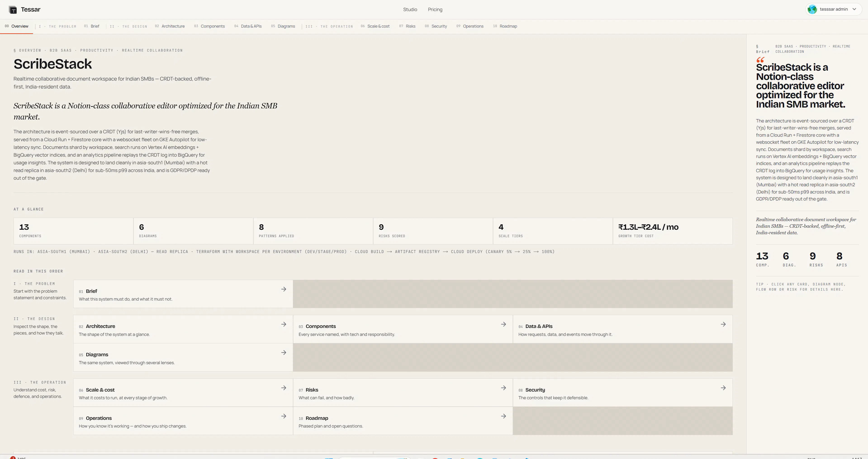Screen dimensions: 868x459
Task: Select the 07 Risks tab
Action: pos(407,26)
